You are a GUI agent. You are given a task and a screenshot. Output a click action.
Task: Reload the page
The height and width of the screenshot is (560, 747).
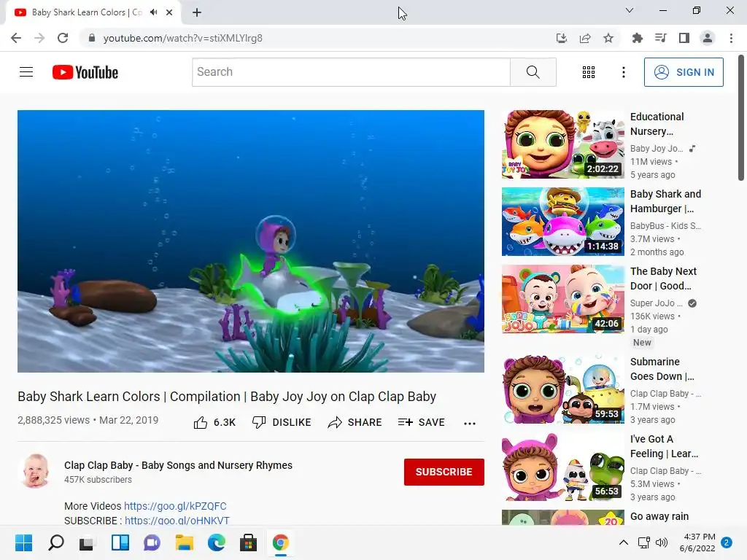[63, 38]
